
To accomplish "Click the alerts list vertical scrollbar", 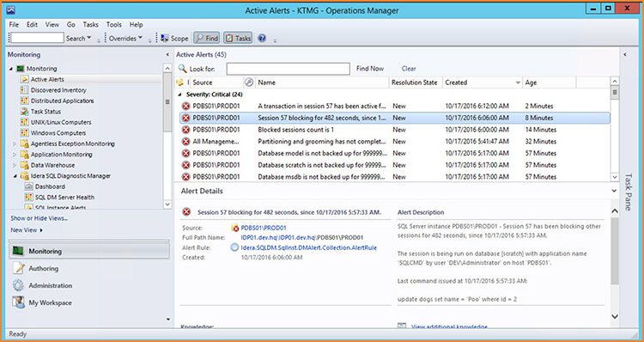I will point(615,129).
